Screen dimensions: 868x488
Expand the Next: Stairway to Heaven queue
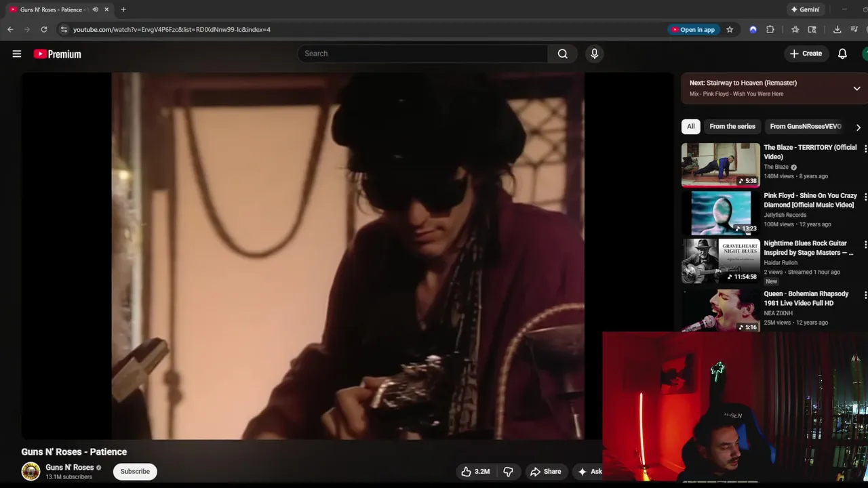coord(856,89)
